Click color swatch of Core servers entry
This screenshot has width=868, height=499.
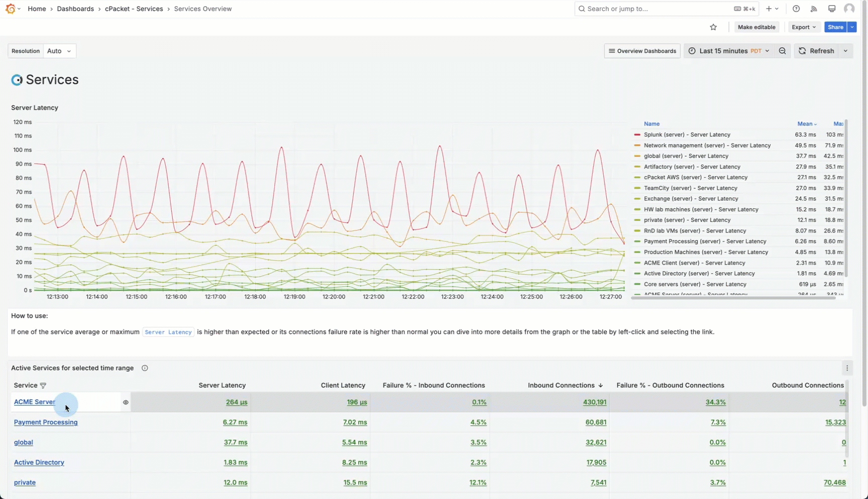(637, 284)
